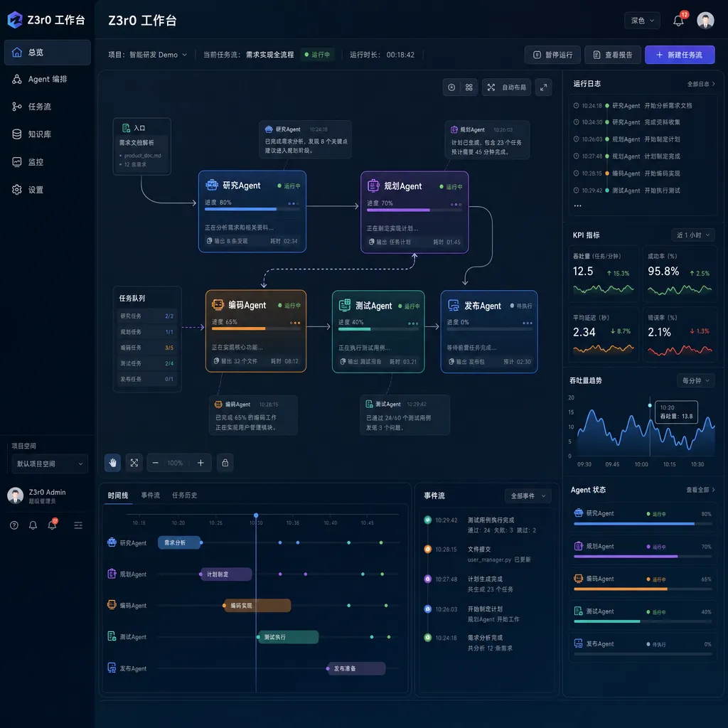Click the 研究Agent node robot icon
Viewport: 728px width, 728px height.
[212, 185]
